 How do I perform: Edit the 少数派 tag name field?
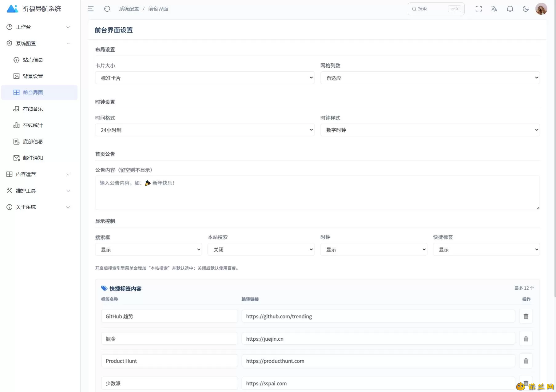click(169, 383)
